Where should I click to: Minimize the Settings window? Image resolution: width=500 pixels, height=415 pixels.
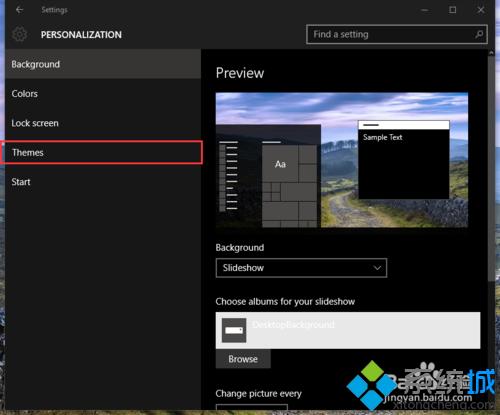(425, 10)
